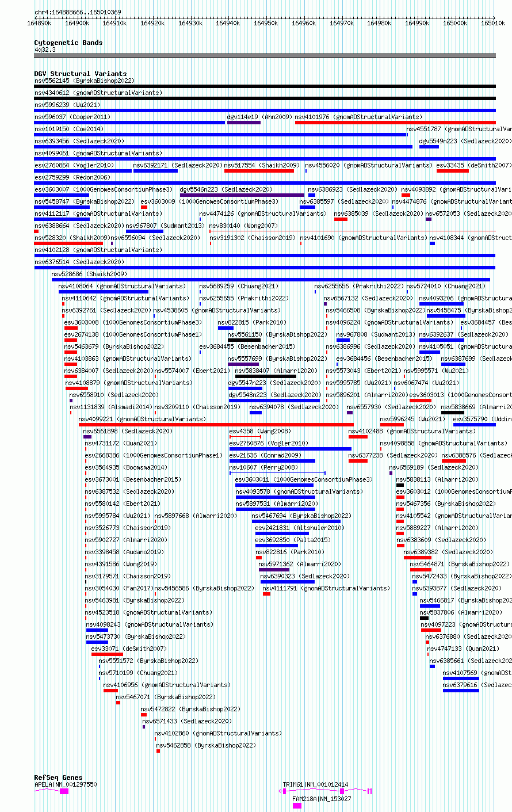Click nsv4102128 gnomADStructuralVariants label
The height and width of the screenshot is (812, 512).
(98, 250)
